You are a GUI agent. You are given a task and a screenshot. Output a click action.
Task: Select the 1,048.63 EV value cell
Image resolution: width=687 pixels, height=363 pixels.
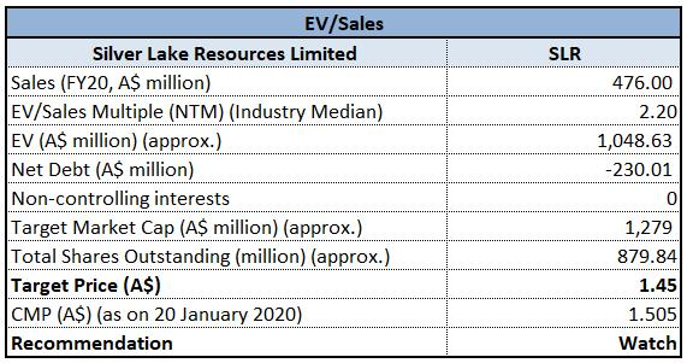(563, 140)
